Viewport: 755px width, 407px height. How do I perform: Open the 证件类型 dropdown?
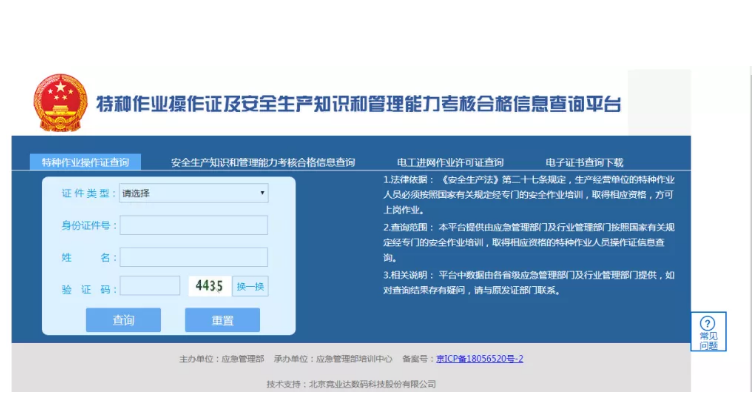tap(193, 193)
